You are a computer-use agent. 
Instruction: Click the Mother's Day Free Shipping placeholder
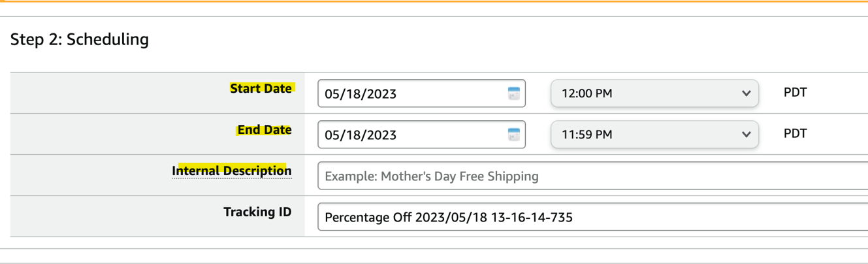[x=432, y=176]
